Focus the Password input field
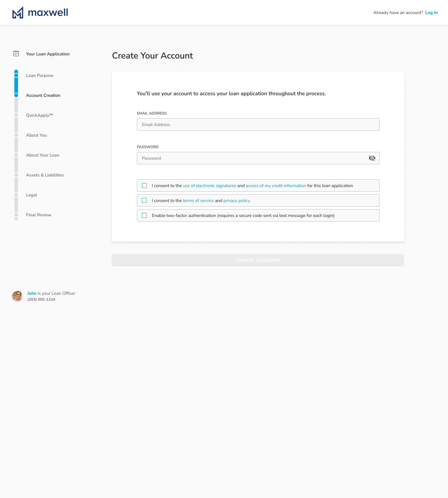This screenshot has height=498, width=448. pyautogui.click(x=258, y=158)
